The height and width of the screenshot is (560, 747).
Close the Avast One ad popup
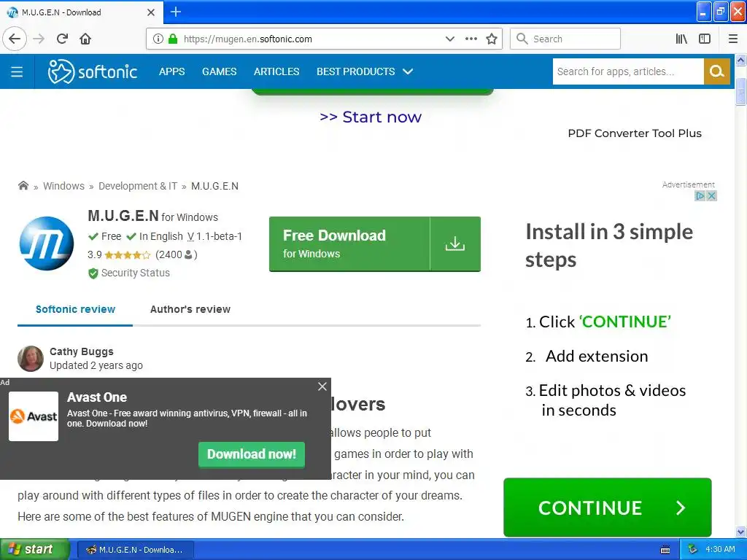[x=322, y=386]
